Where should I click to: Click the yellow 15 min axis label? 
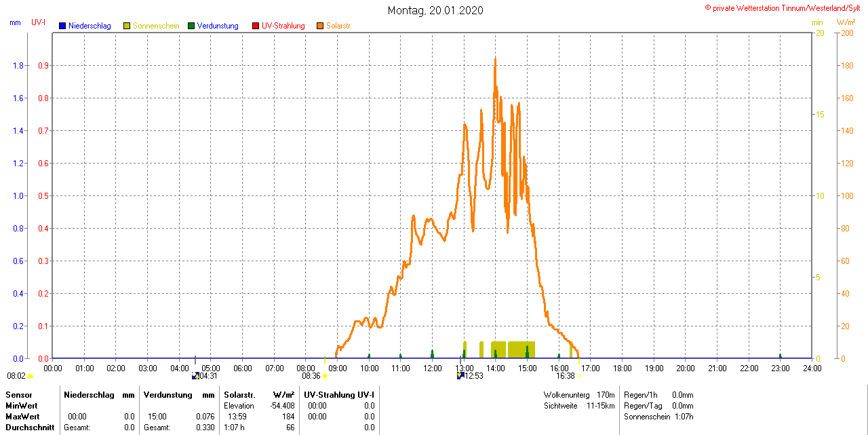[x=820, y=115]
